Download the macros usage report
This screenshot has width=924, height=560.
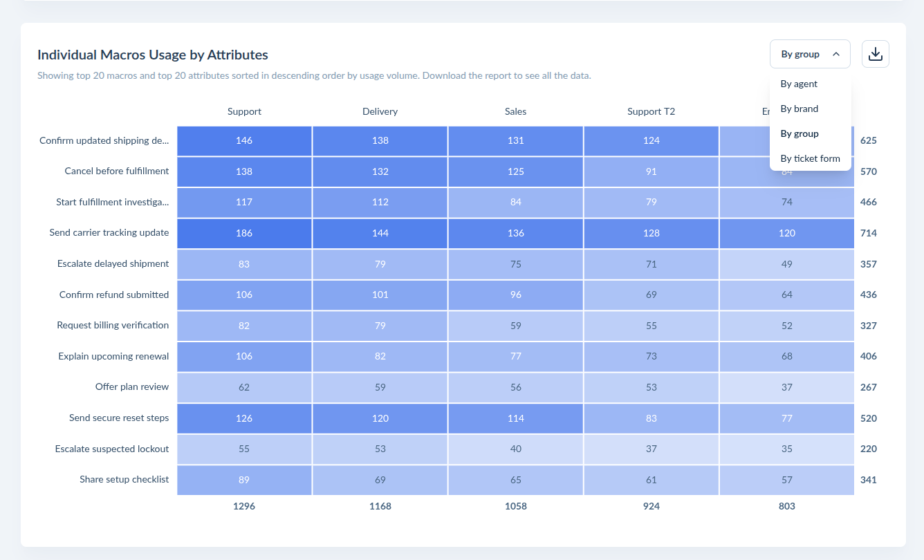875,54
